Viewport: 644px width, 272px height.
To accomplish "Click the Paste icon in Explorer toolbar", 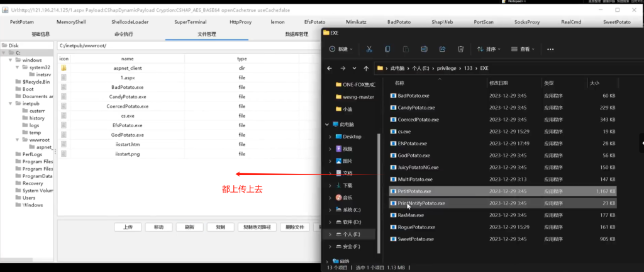I will 406,49.
